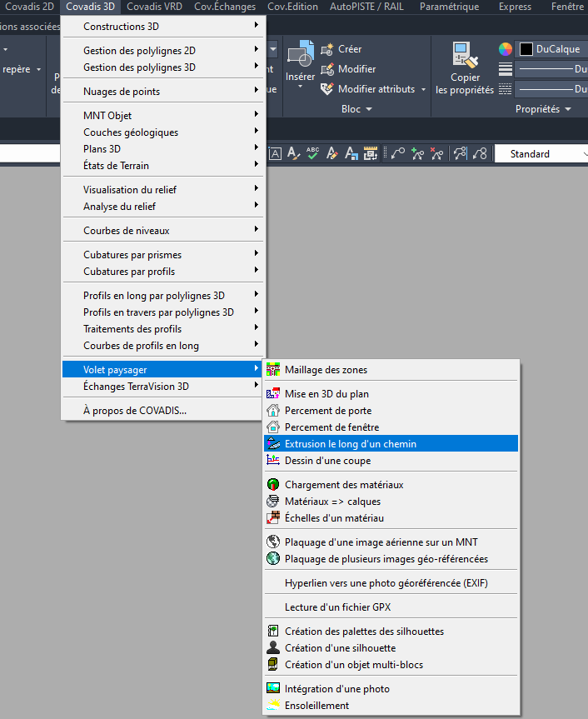This screenshot has width=588, height=719.
Task: Select Extrusion le long d'un chemin
Action: pyautogui.click(x=351, y=444)
